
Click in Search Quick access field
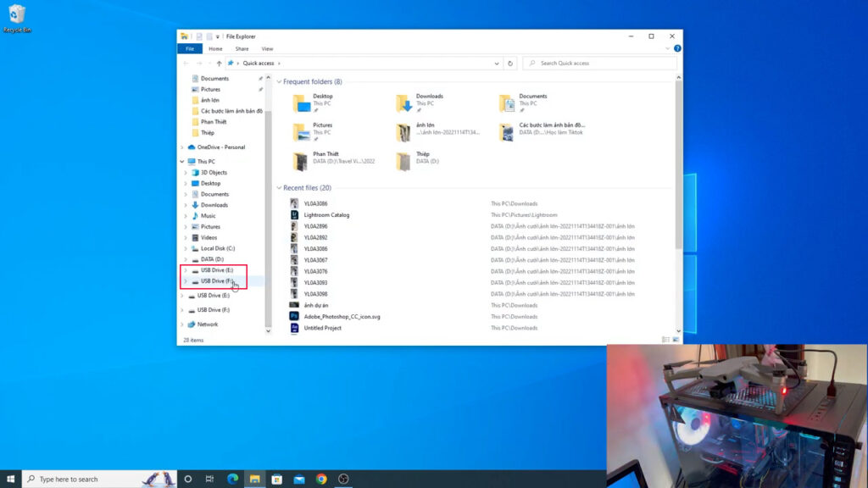coord(599,63)
